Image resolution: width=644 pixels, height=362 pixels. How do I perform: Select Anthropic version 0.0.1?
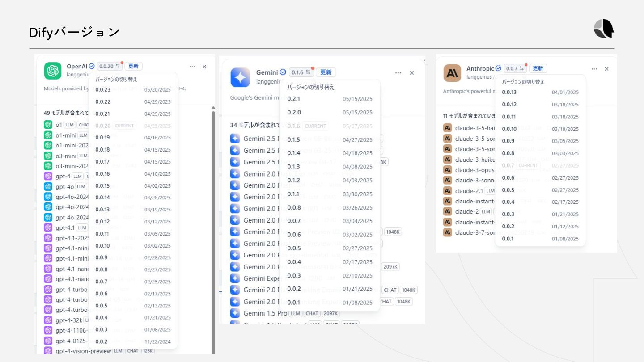click(540, 239)
